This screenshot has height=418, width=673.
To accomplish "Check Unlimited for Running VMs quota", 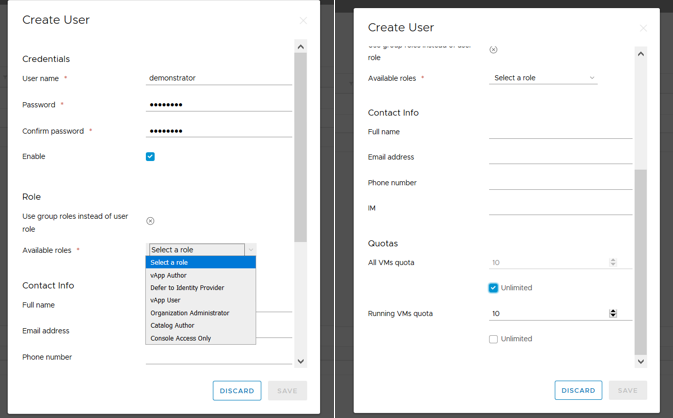I will click(x=493, y=339).
